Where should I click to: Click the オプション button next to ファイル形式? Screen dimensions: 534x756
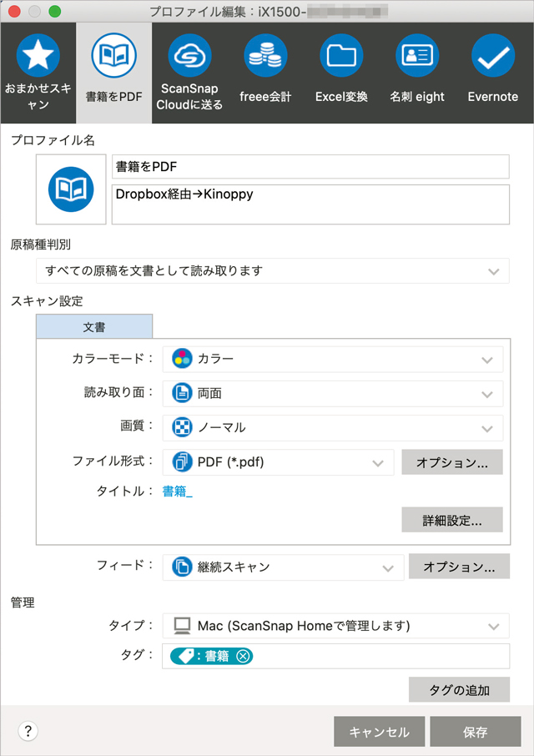452,462
